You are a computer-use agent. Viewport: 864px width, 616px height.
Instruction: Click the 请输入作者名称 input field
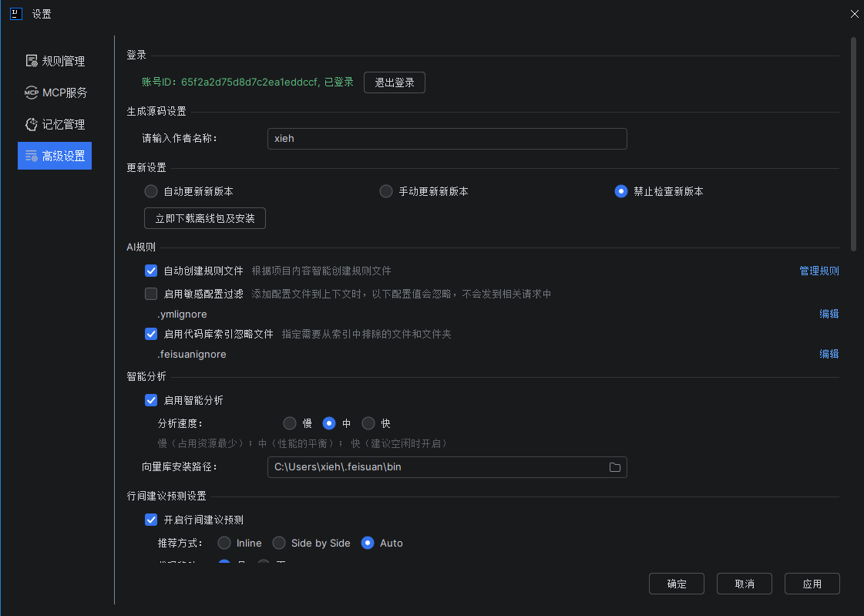coord(446,139)
